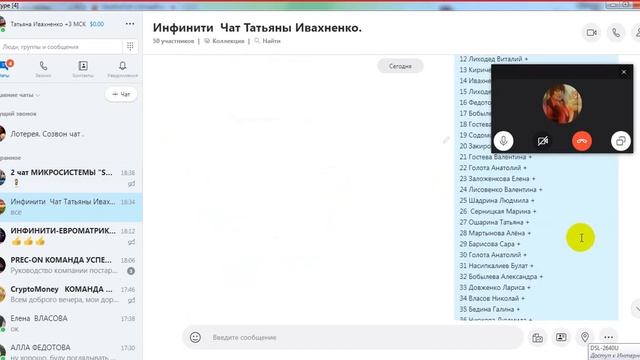
Task: Select the Инфинити Чат Татьяны Ивах... conversation
Action: tap(71, 207)
